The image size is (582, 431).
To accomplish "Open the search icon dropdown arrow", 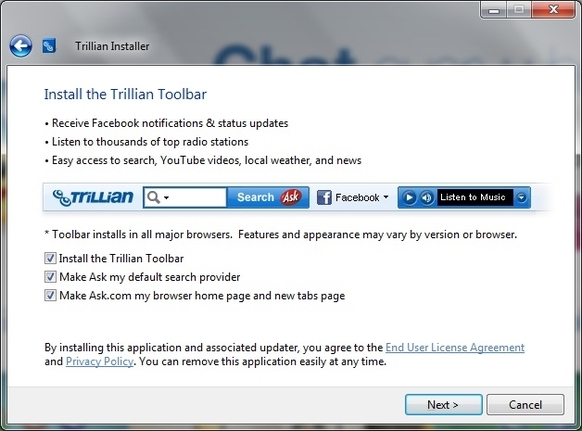I will click(x=166, y=197).
